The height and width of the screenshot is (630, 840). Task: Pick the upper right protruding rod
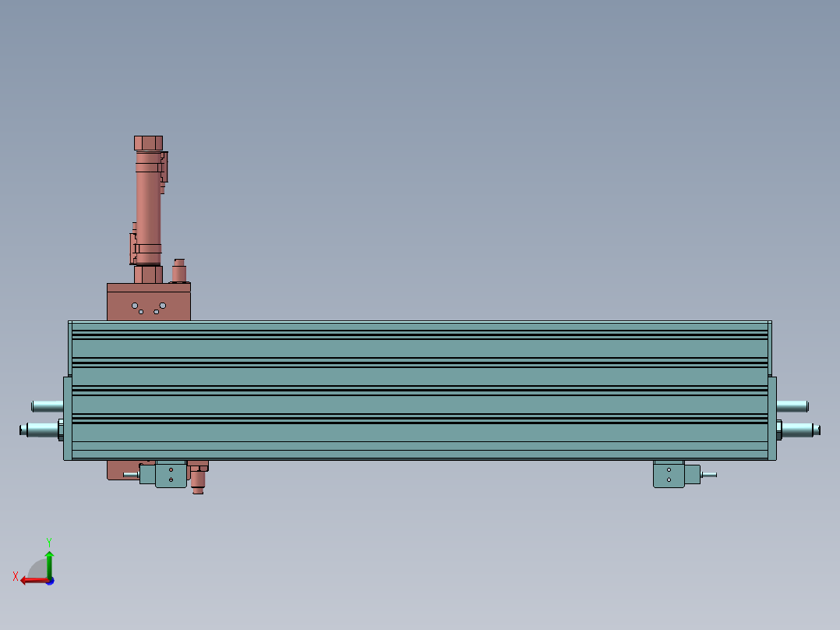click(792, 405)
